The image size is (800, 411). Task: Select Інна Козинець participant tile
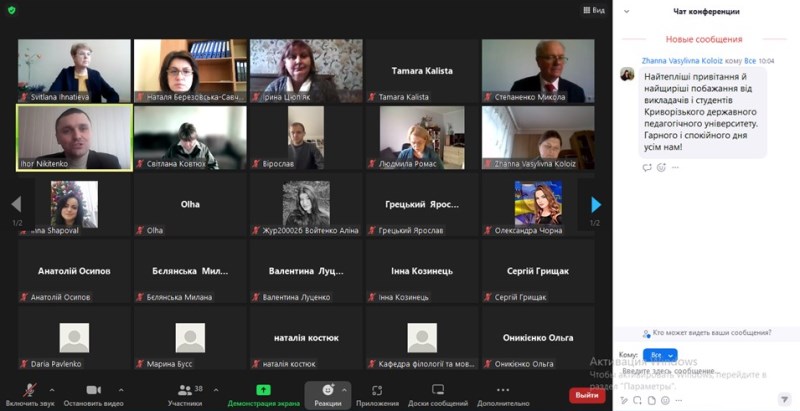tap(422, 271)
